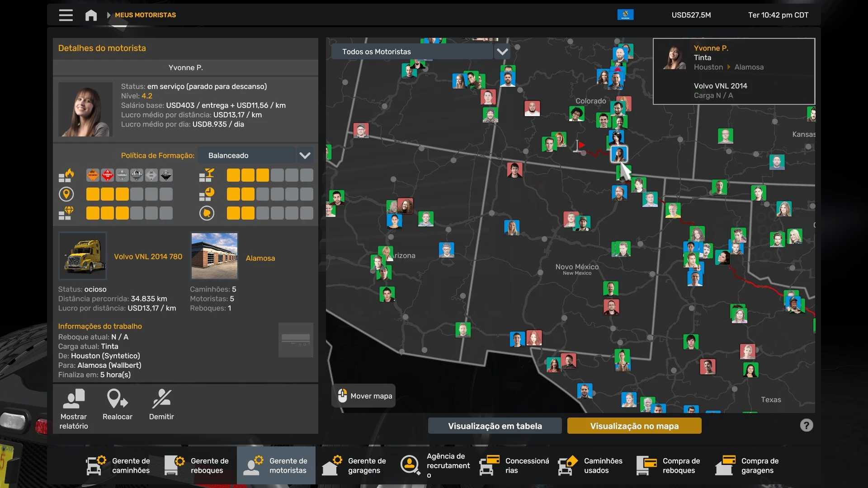Open the Agência de recrutamento
Screen dimensions: 868x488
coord(435,465)
